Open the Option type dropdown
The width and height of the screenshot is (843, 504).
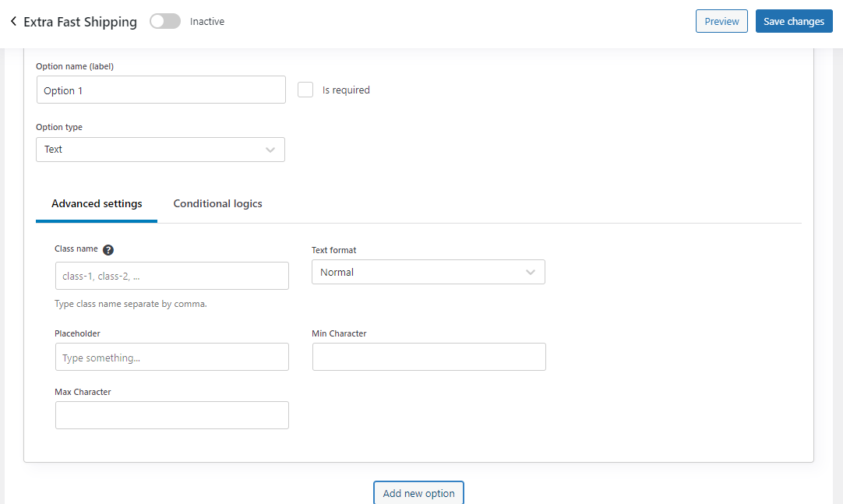tap(160, 150)
